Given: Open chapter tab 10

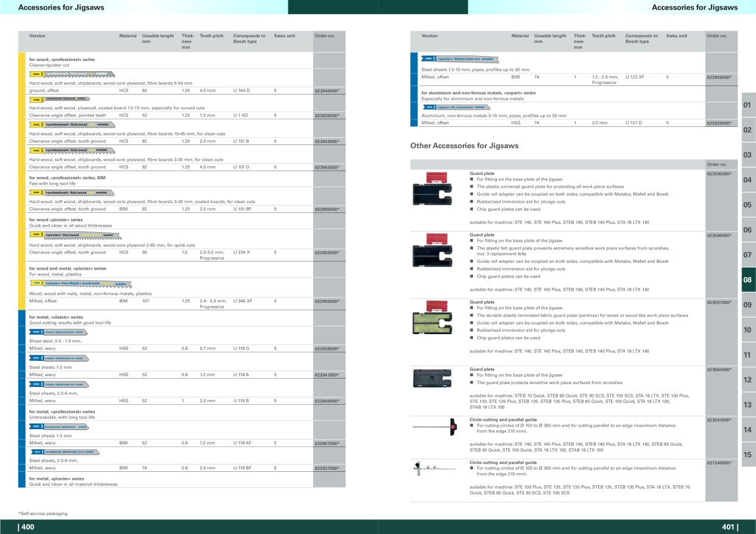Looking at the screenshot, I should tap(747, 330).
